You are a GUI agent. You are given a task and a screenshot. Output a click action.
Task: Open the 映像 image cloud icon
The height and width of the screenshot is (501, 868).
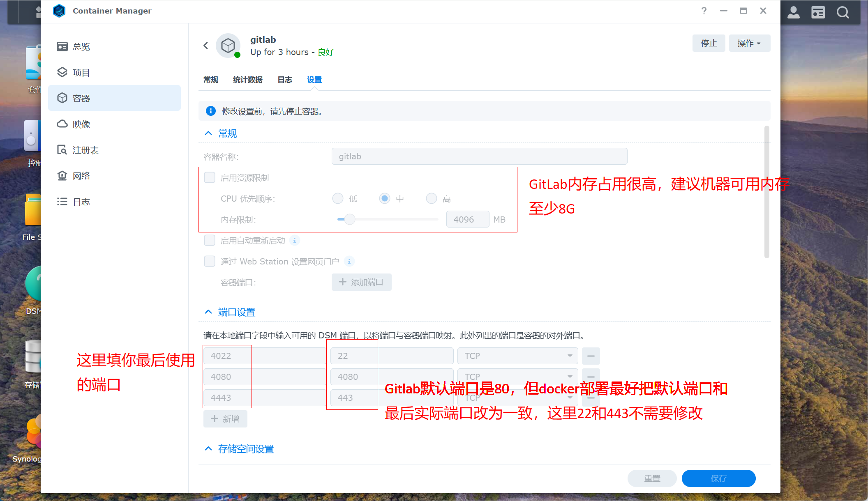pyautogui.click(x=62, y=124)
